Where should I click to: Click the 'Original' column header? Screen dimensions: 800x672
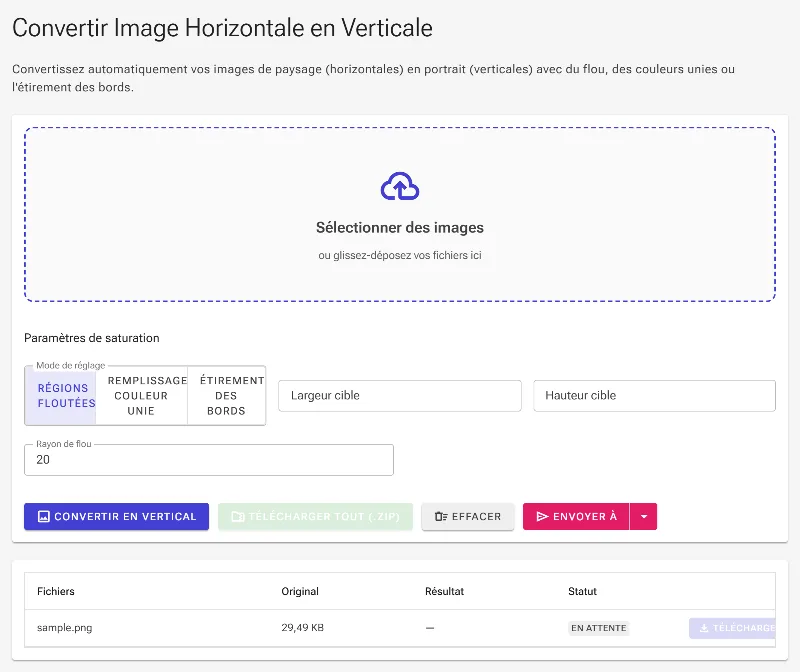[300, 591]
